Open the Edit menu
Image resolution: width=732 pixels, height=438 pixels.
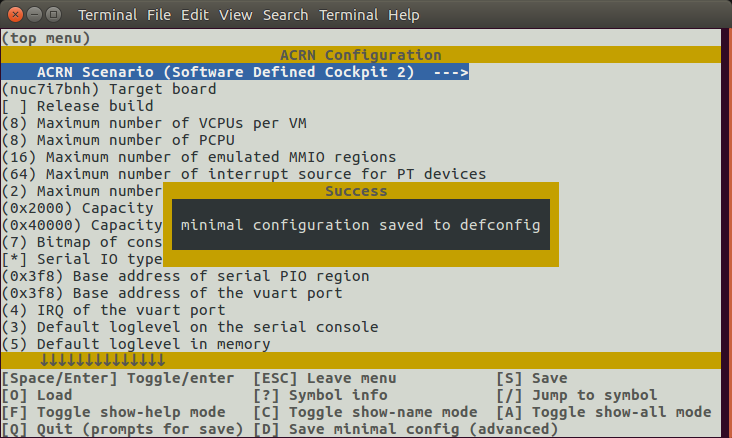(195, 15)
